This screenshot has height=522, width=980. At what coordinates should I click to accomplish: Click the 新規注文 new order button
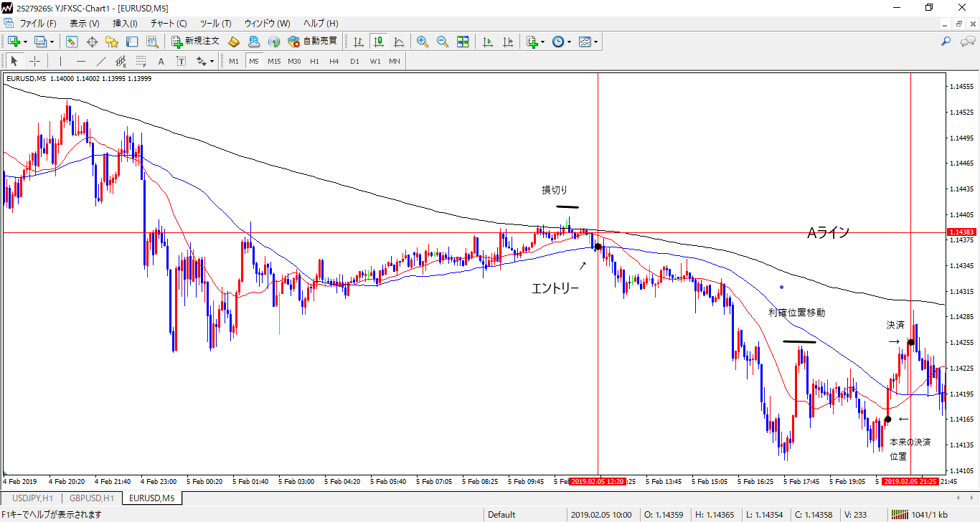[196, 42]
